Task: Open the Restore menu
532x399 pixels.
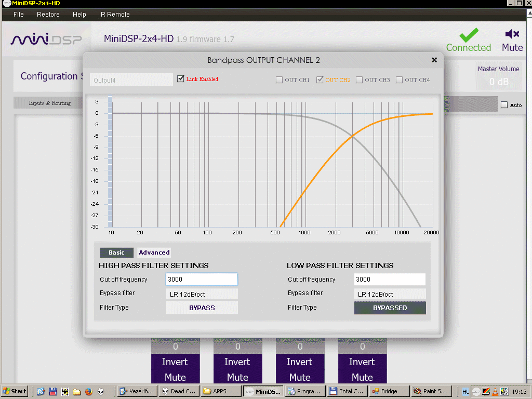Action: [x=48, y=14]
